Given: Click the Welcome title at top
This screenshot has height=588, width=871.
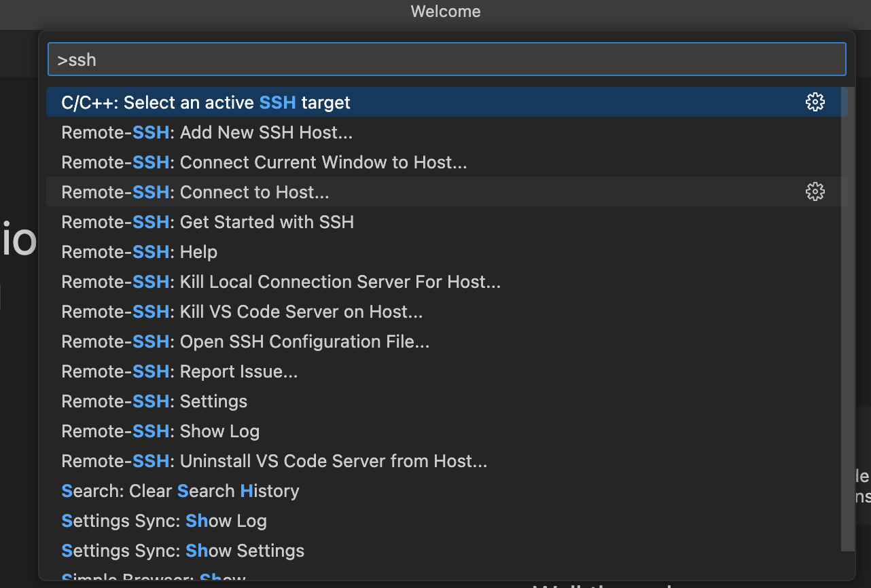Looking at the screenshot, I should coord(446,12).
